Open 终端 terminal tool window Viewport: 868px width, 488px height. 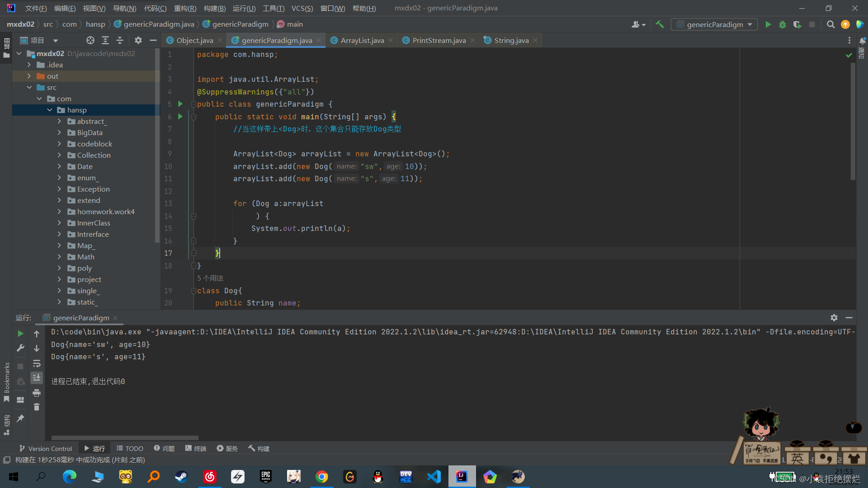(196, 448)
